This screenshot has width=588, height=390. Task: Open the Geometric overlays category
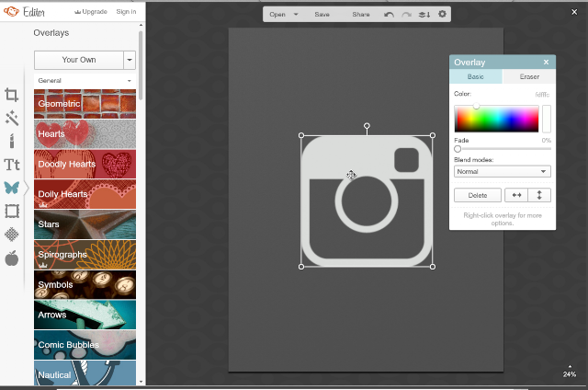coord(85,104)
